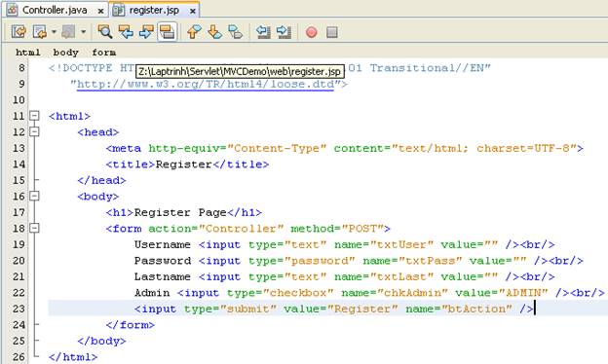Select form in the breadcrumb bar

point(104,53)
